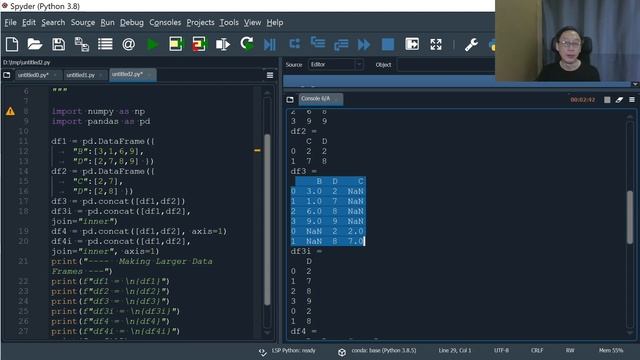640x360 pixels.
Task: Click the 'df4 =' output label in console
Action: pyautogui.click(x=304, y=331)
